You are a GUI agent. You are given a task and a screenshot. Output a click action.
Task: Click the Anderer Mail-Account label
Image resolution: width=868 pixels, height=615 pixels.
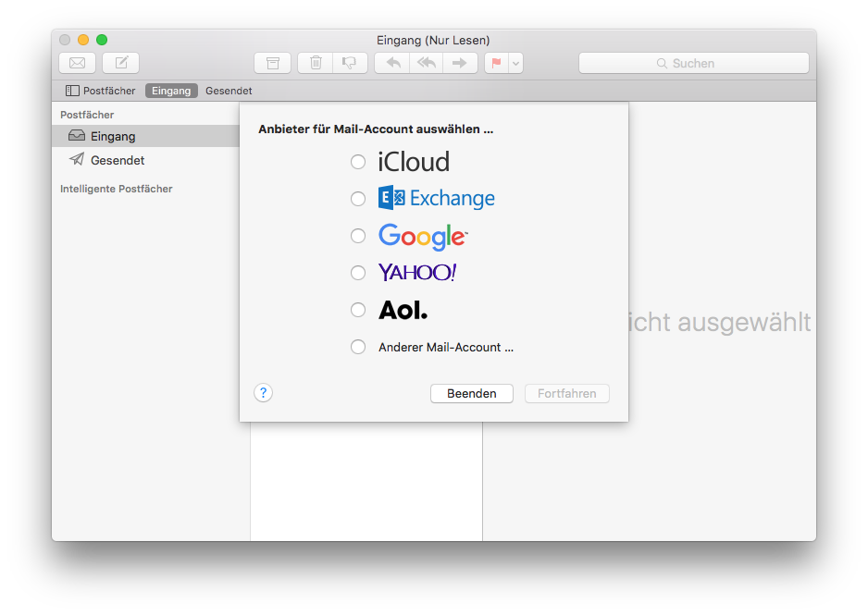point(446,348)
